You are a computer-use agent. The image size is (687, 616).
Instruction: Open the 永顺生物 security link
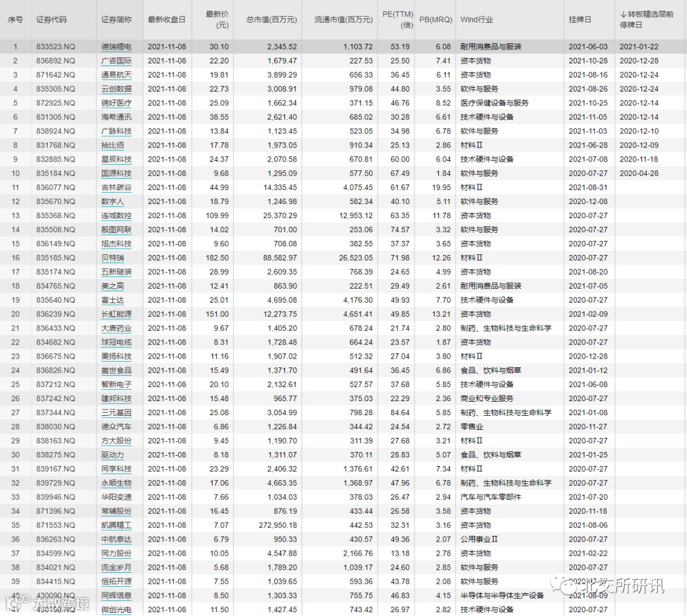pyautogui.click(x=116, y=483)
